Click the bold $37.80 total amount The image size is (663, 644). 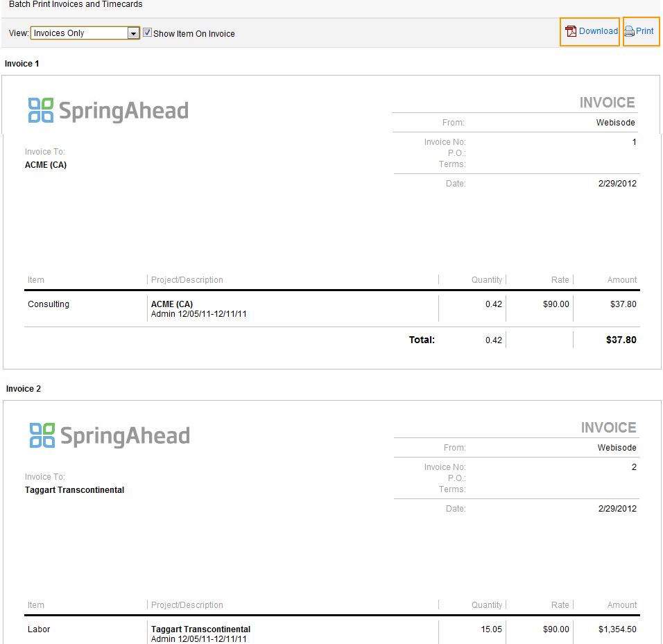621,340
